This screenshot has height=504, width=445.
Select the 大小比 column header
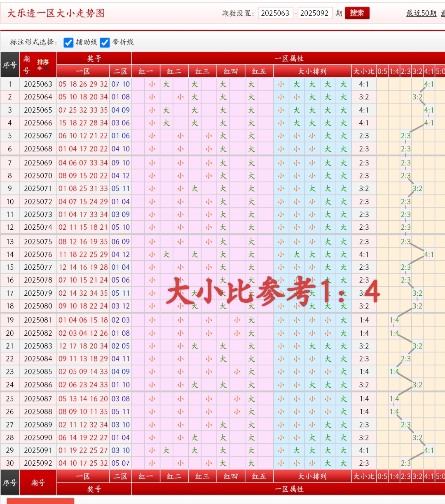(x=364, y=71)
